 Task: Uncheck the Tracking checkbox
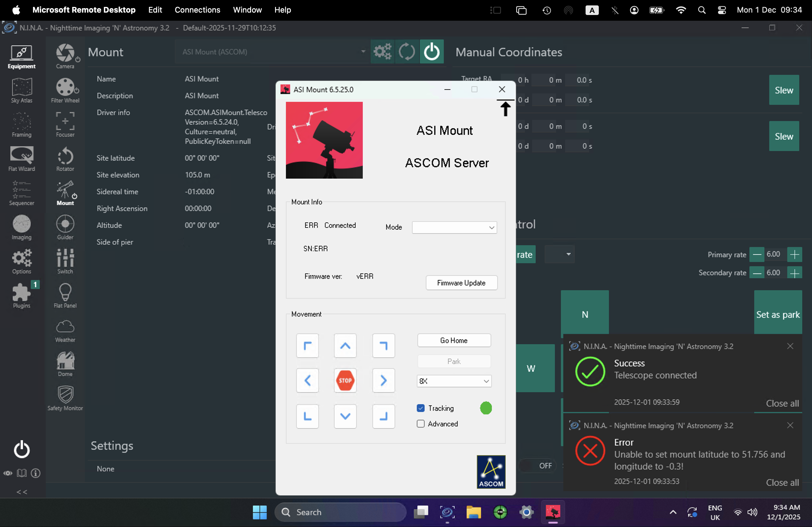[420, 408]
